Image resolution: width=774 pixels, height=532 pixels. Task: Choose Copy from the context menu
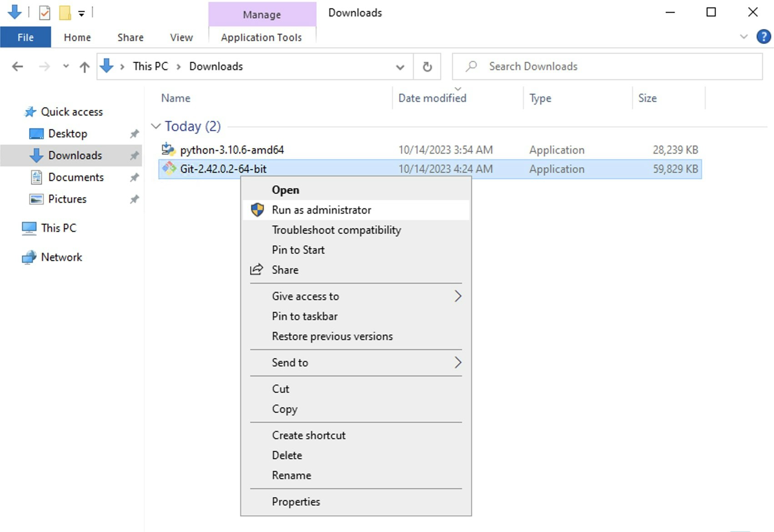pyautogui.click(x=356, y=409)
